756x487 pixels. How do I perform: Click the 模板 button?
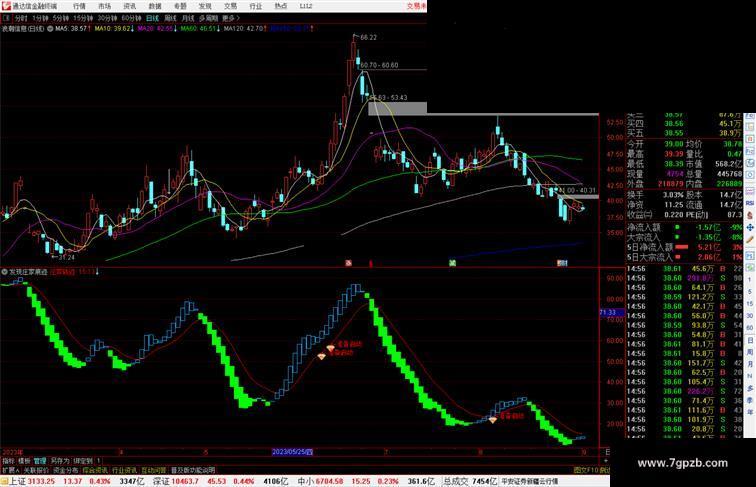(24, 461)
